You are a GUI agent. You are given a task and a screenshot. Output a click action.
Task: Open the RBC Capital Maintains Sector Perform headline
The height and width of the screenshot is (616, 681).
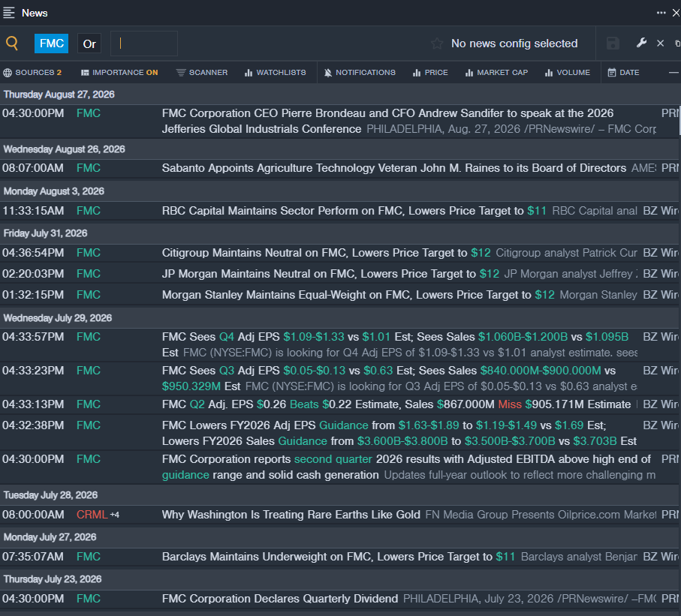(354, 211)
